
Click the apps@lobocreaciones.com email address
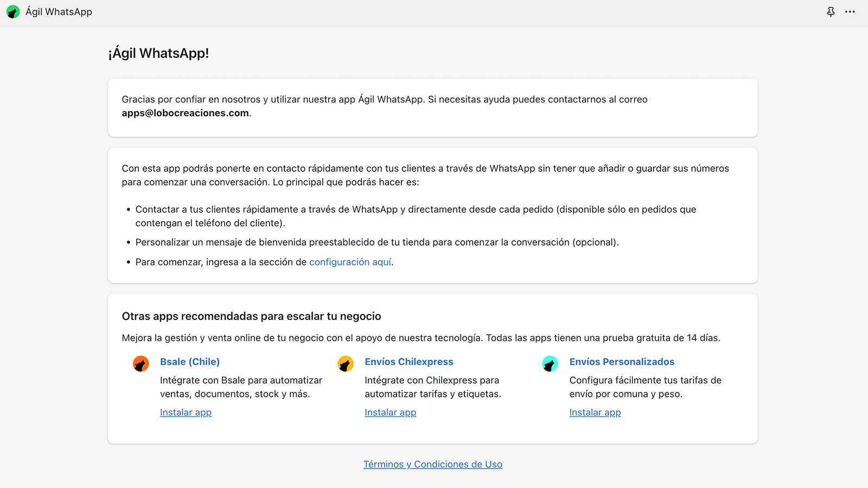point(186,113)
